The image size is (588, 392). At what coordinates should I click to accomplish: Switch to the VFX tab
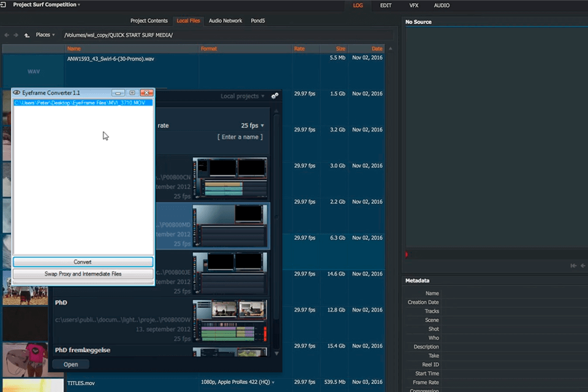pyautogui.click(x=413, y=6)
